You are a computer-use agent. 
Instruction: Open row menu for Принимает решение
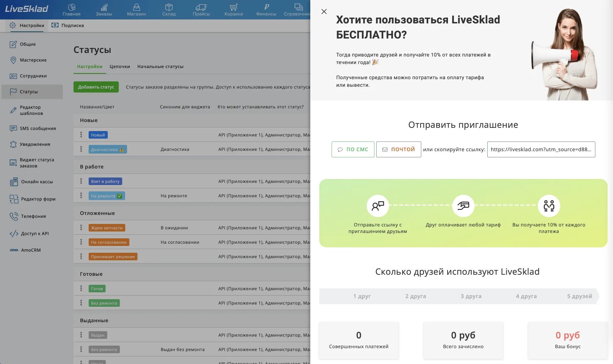pyautogui.click(x=81, y=256)
